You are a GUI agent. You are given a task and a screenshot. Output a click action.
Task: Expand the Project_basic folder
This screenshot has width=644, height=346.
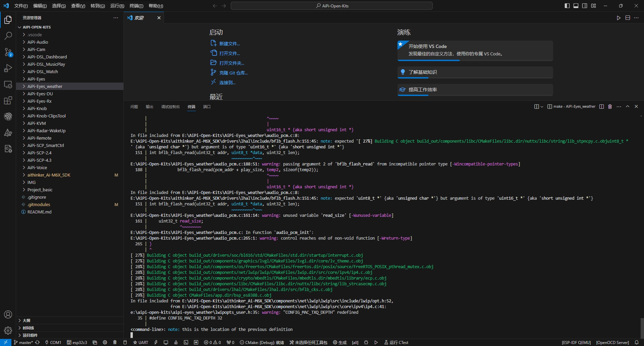pos(70,190)
